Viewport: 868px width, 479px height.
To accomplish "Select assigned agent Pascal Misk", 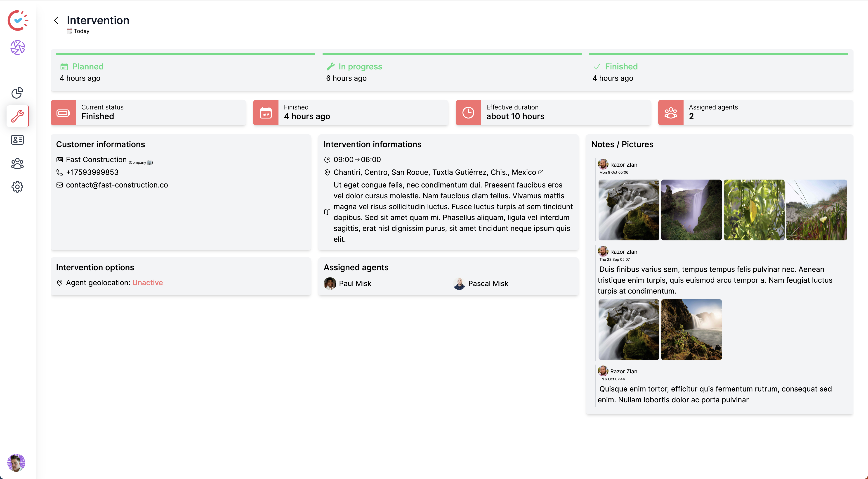I will [481, 284].
